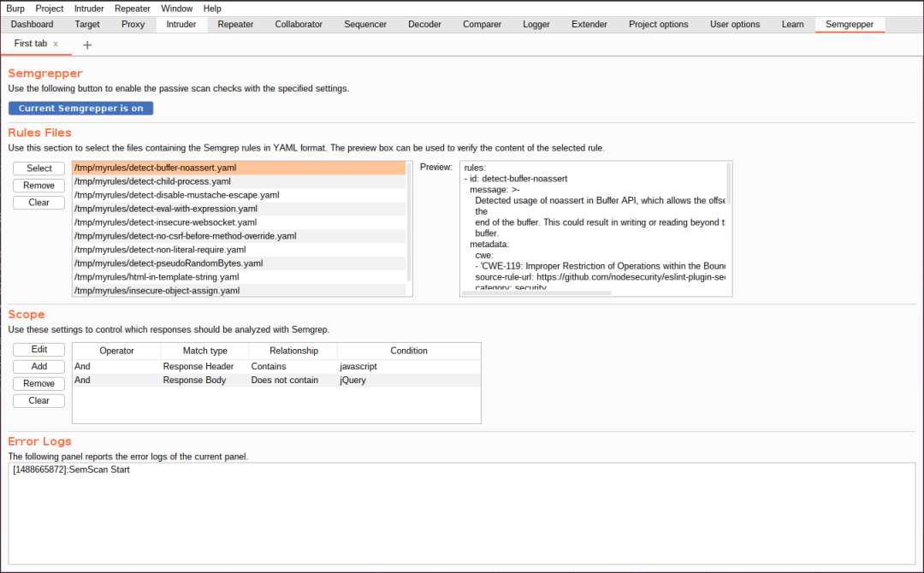The height and width of the screenshot is (573, 924).
Task: Select detect-disable-mustache-escape.yaml rule file
Action: [x=239, y=195]
